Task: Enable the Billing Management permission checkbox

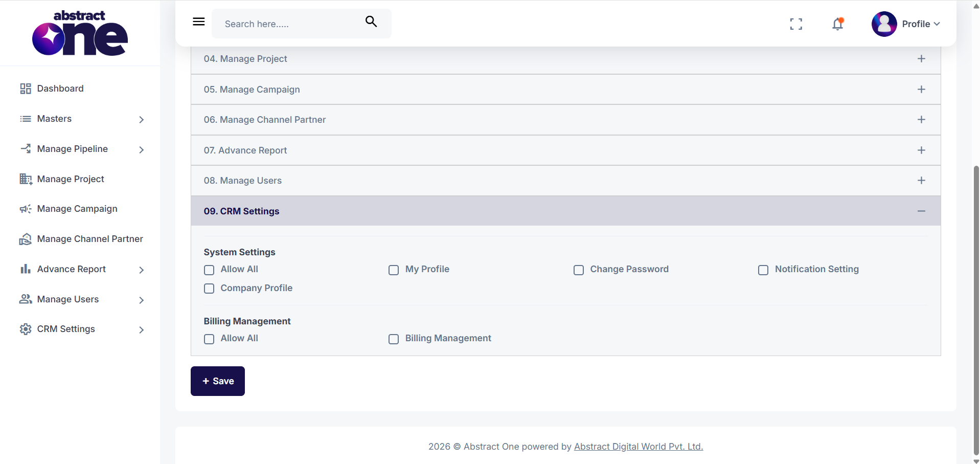Action: [394, 339]
